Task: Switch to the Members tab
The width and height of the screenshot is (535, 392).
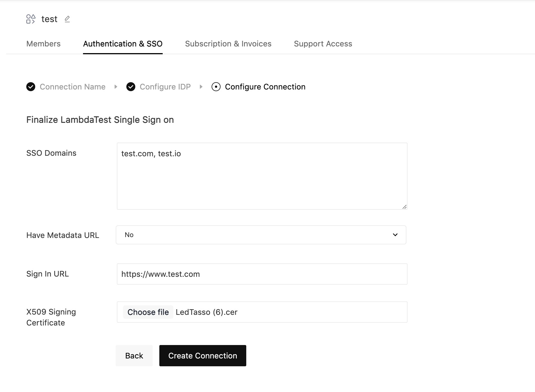Action: click(43, 44)
